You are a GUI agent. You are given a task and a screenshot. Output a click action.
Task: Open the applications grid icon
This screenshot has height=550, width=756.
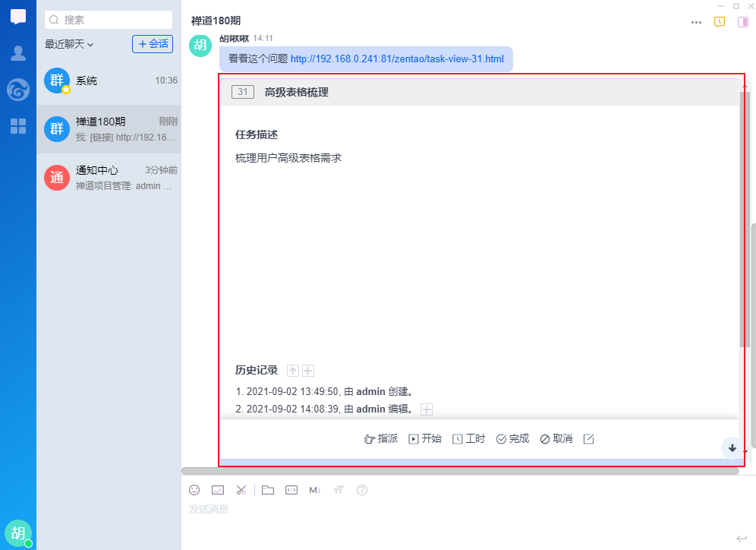pyautogui.click(x=18, y=126)
